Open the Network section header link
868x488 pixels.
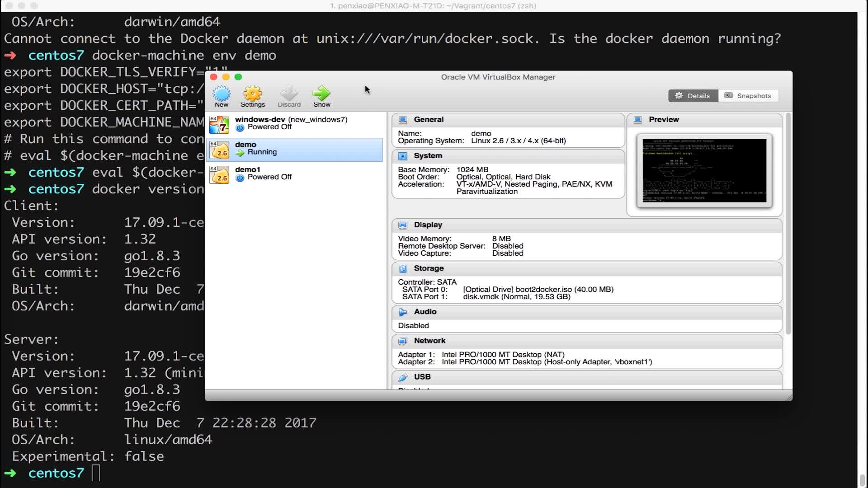click(429, 341)
